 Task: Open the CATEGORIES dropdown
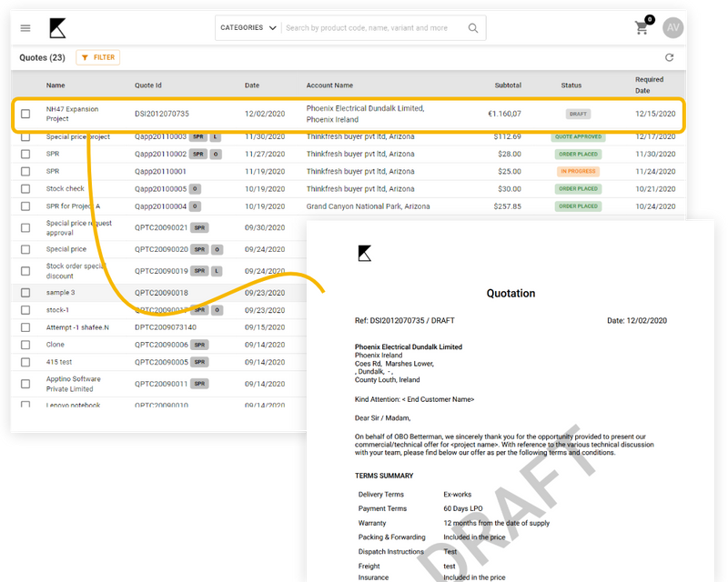[x=241, y=27]
